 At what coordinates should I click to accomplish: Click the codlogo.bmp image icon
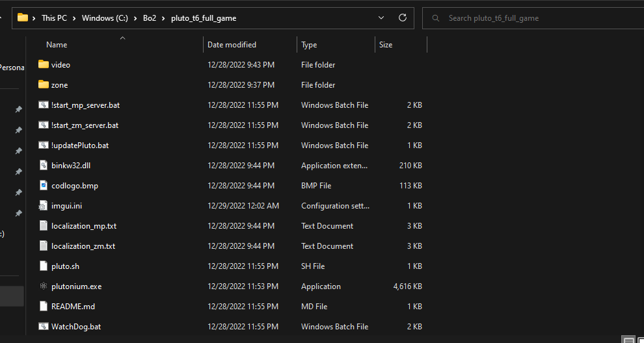(x=44, y=185)
